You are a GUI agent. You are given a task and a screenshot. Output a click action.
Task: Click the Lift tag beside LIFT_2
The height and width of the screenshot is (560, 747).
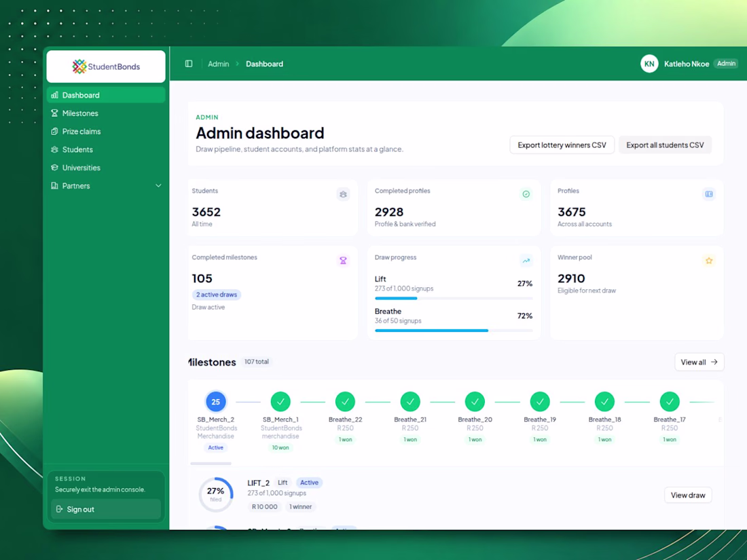tap(283, 483)
